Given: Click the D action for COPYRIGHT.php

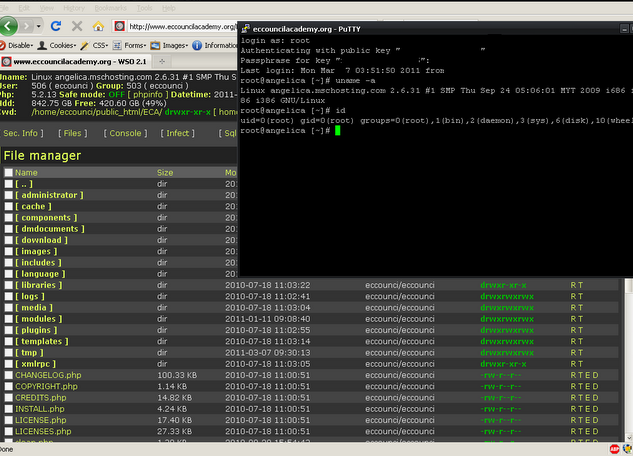Looking at the screenshot, I should click(x=595, y=387).
